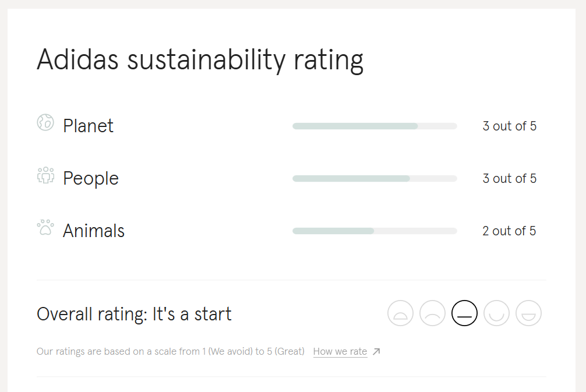Click the Animals paw print icon
The image size is (586, 392).
pos(45,227)
